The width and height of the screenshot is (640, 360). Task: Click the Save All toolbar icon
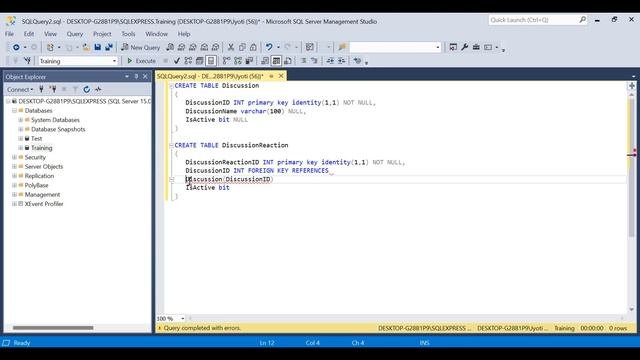click(x=109, y=47)
